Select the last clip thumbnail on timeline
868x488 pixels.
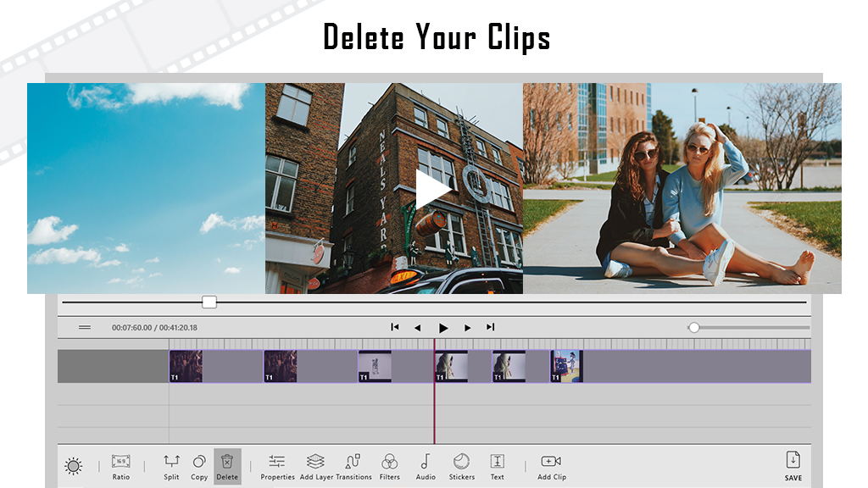(566, 366)
